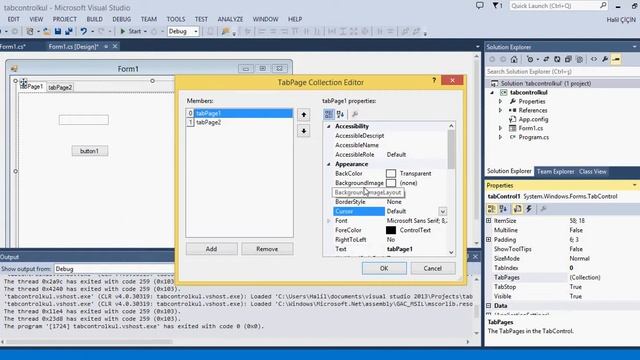This screenshot has width=640, height=360.
Task: Toggle Preview Selected Items in Solution Explorer
Action: point(616,59)
